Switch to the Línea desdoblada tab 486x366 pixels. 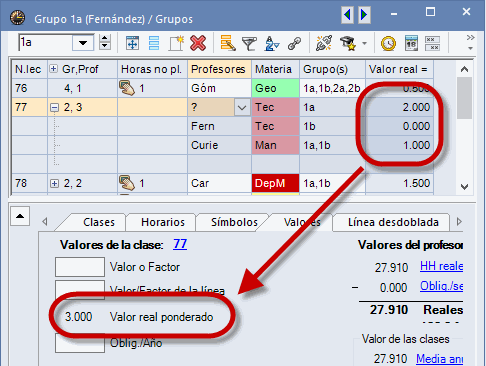[x=393, y=222]
